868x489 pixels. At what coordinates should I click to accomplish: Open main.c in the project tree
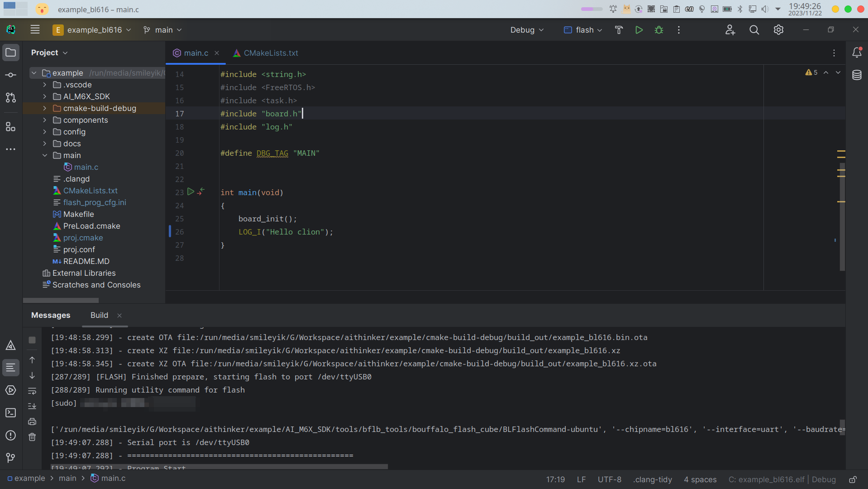tap(86, 167)
